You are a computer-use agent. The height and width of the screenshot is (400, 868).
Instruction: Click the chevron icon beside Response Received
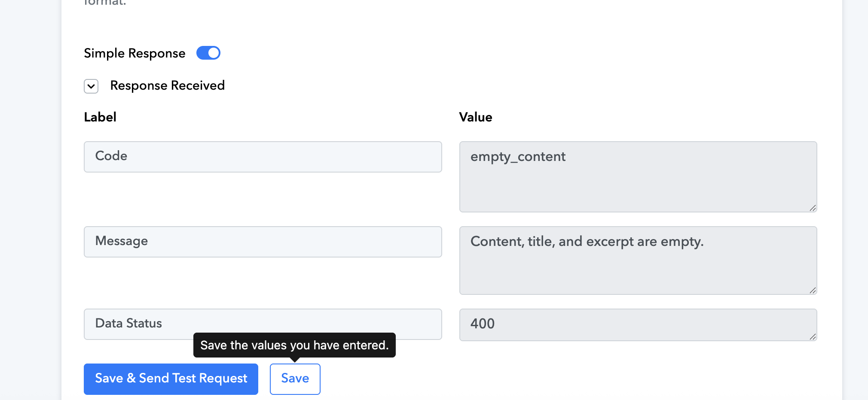(x=91, y=86)
